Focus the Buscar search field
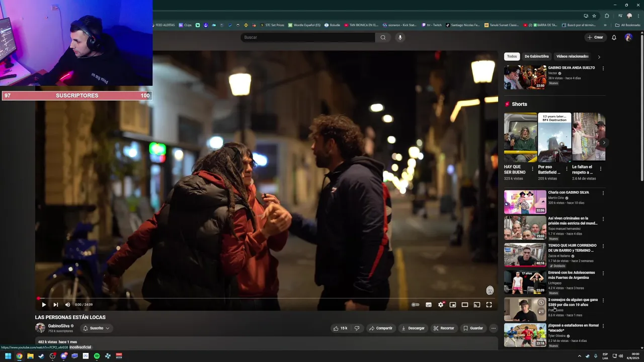The width and height of the screenshot is (644, 362). [x=308, y=37]
